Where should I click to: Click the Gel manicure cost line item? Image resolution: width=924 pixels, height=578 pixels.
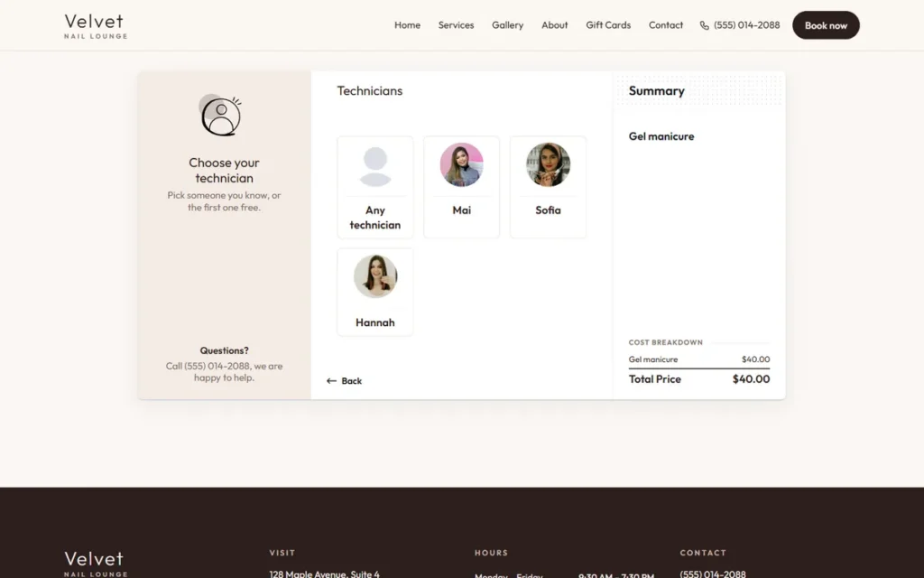(653, 359)
